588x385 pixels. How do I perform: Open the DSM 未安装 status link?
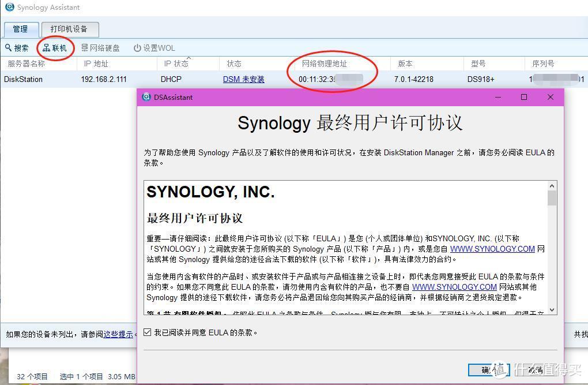point(243,79)
